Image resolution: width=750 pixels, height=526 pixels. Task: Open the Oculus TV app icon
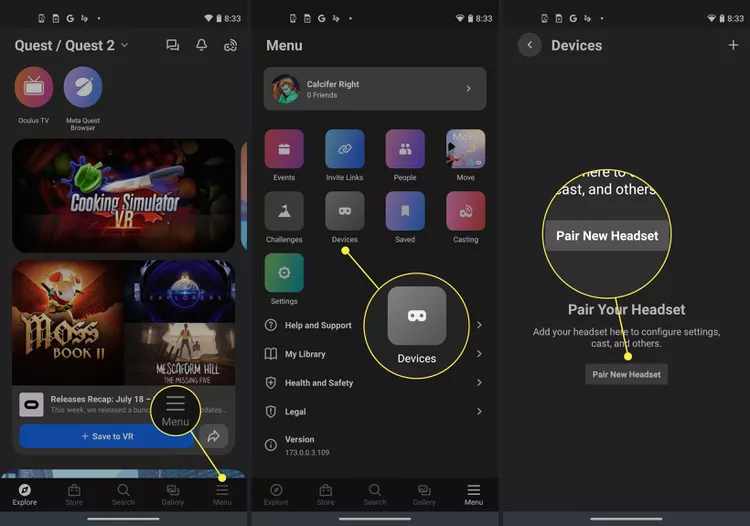[33, 88]
